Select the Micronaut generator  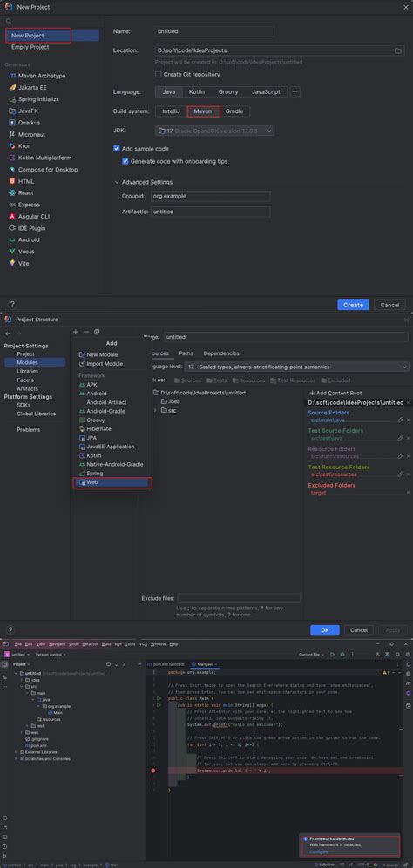pos(27,135)
